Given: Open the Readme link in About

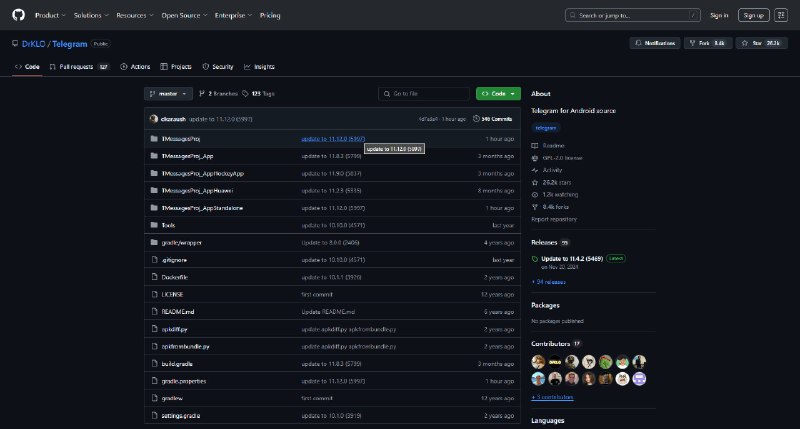Looking at the screenshot, I should (x=548, y=146).
